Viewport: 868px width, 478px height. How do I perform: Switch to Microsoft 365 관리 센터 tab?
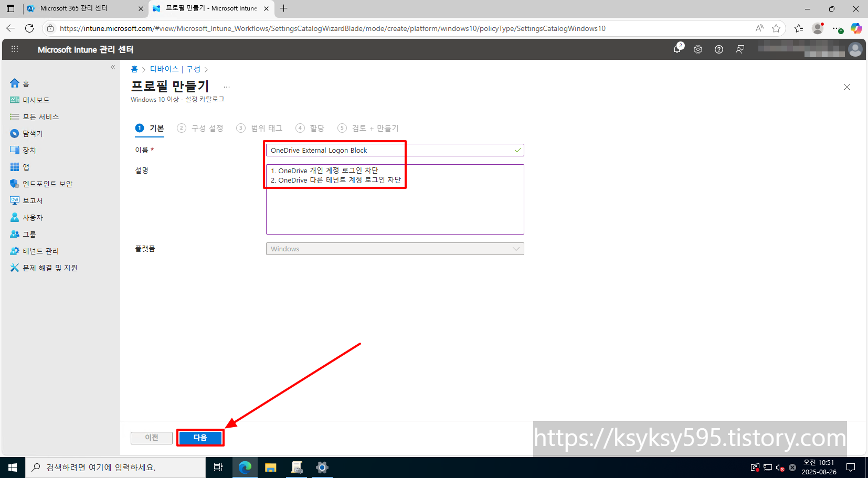click(84, 8)
